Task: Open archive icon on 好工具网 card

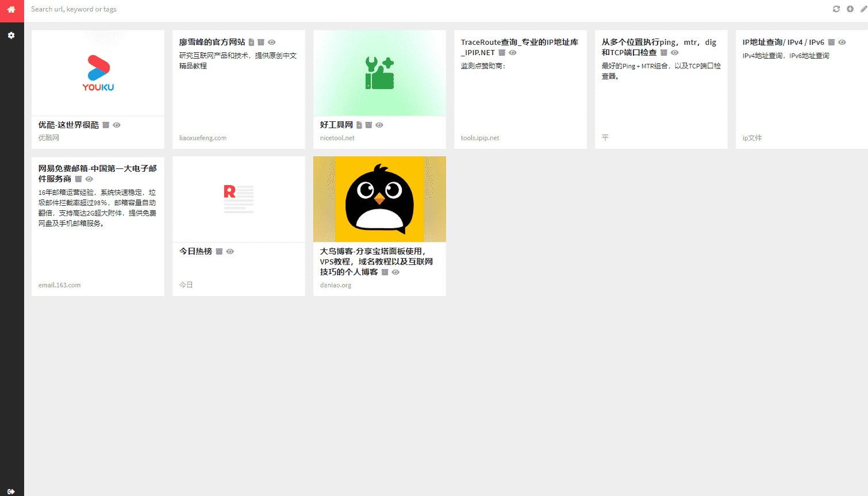Action: (x=369, y=125)
